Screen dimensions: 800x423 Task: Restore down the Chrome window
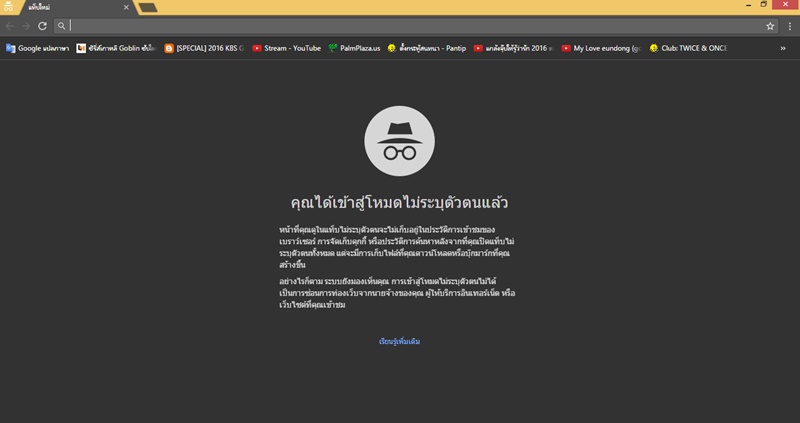pyautogui.click(x=763, y=5)
